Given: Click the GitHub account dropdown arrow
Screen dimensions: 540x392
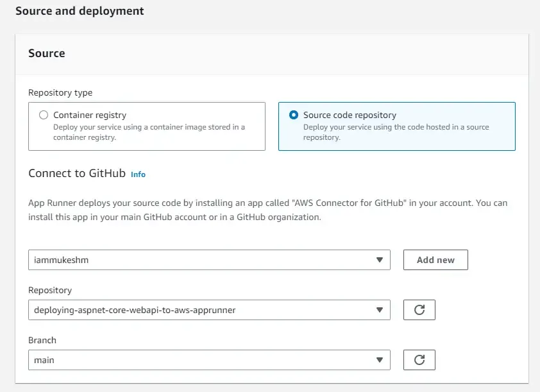Looking at the screenshot, I should point(380,260).
